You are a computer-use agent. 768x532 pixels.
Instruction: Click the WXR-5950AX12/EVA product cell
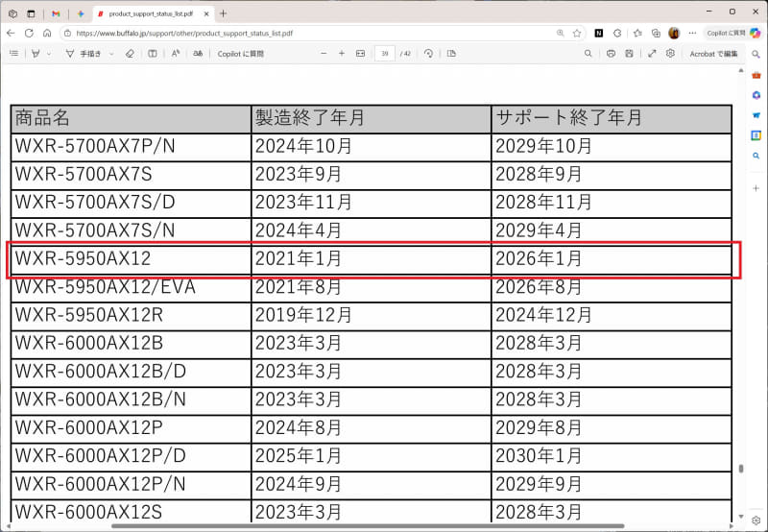[131, 287]
